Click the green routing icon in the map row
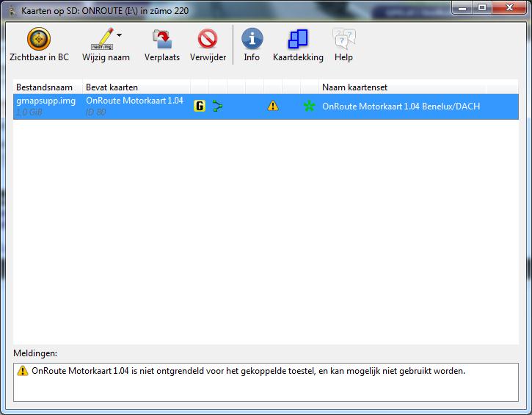Screen dimensions: 532x415 coord(217,106)
